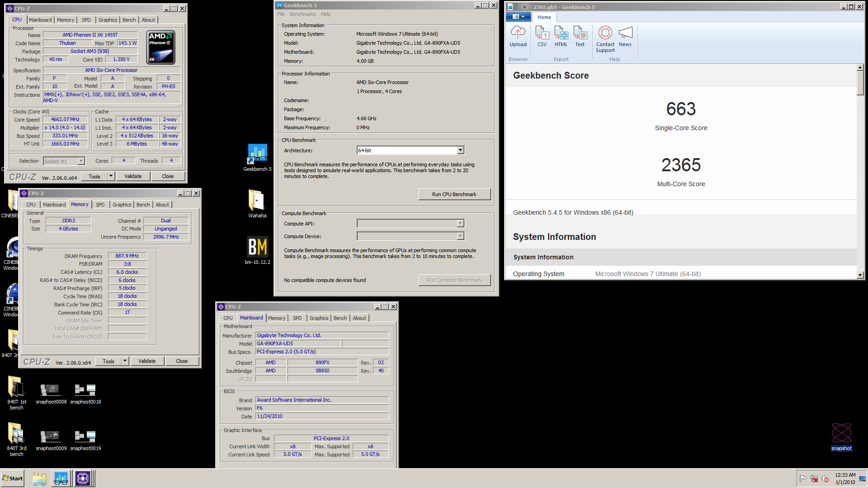Screen dimensions: 868x488
Task: Select the snaphsot0019 image file
Action: click(x=85, y=441)
